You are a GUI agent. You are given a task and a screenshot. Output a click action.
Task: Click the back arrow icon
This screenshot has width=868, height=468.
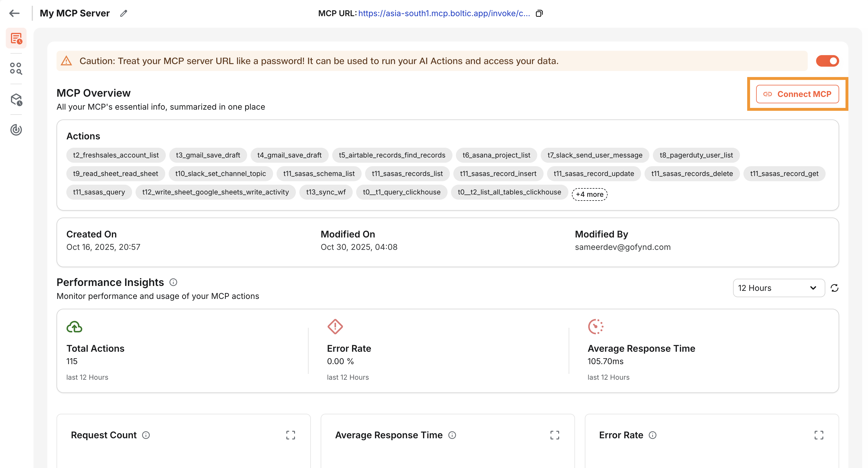pyautogui.click(x=14, y=13)
